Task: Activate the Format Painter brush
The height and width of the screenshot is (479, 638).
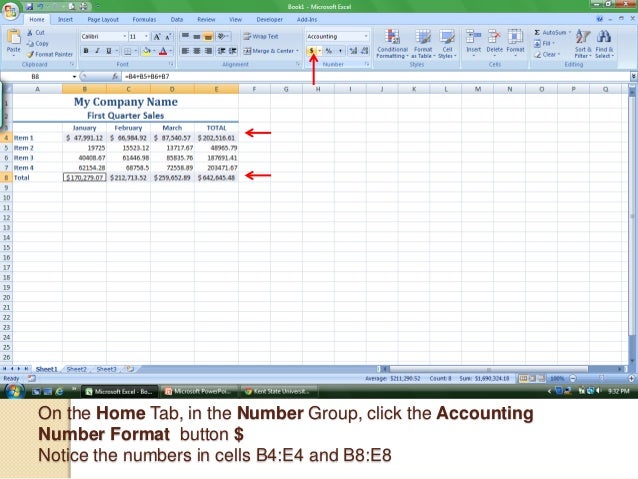Action: [x=50, y=54]
